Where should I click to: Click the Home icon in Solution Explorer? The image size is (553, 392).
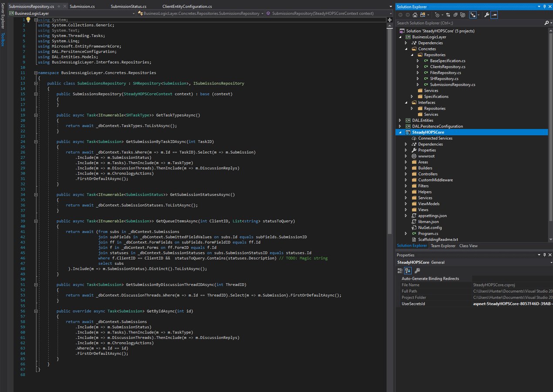pos(415,14)
